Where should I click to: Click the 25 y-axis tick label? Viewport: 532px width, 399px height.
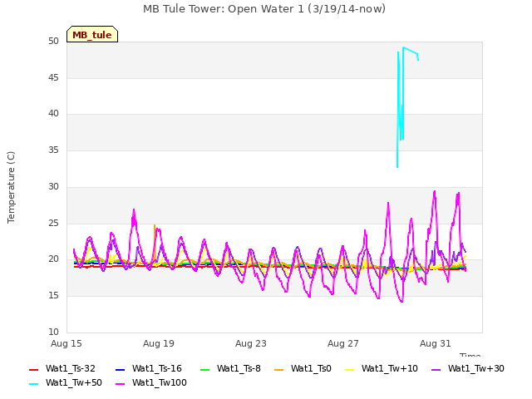[x=53, y=223]
